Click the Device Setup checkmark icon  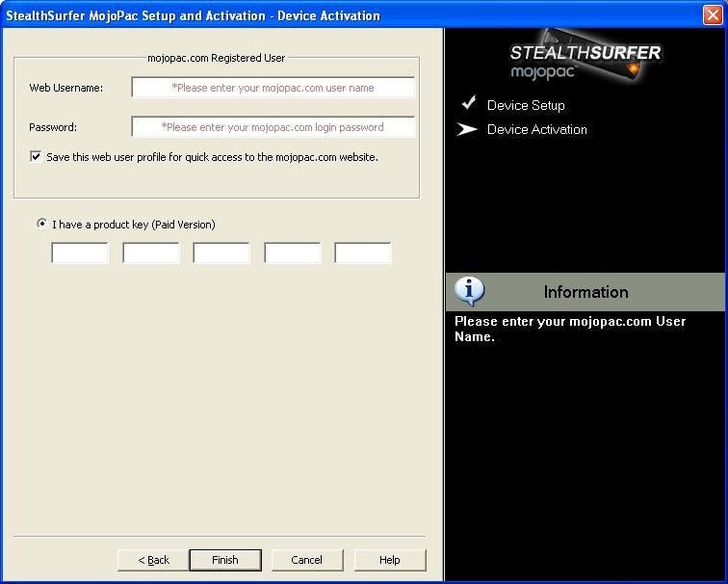click(x=469, y=103)
